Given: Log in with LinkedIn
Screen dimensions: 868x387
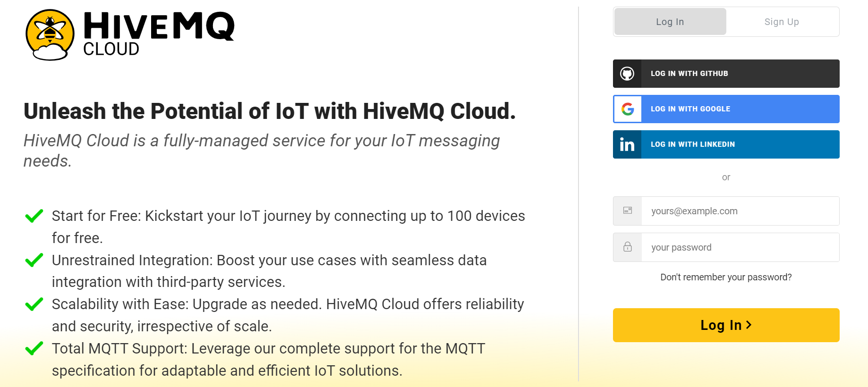Looking at the screenshot, I should tap(726, 144).
